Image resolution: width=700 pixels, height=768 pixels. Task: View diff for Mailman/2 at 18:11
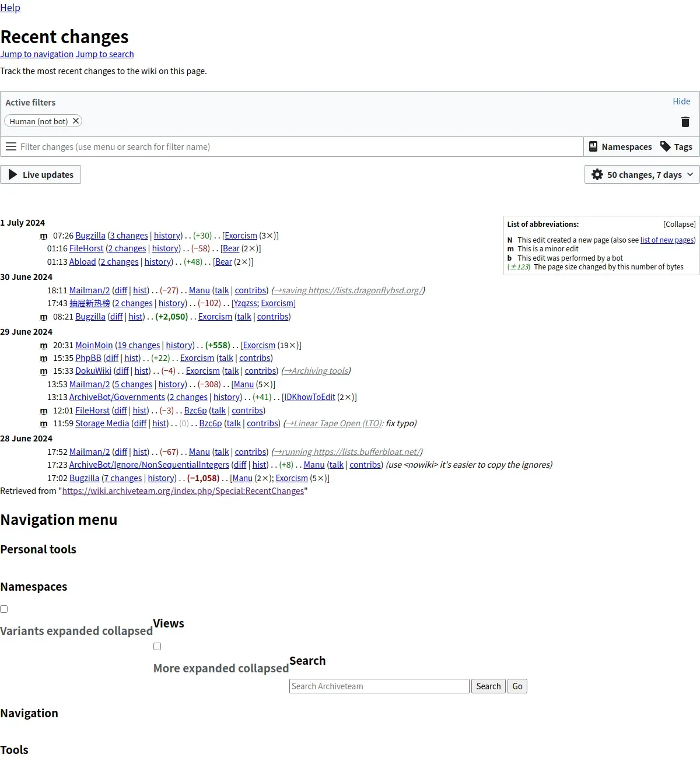coord(121,290)
